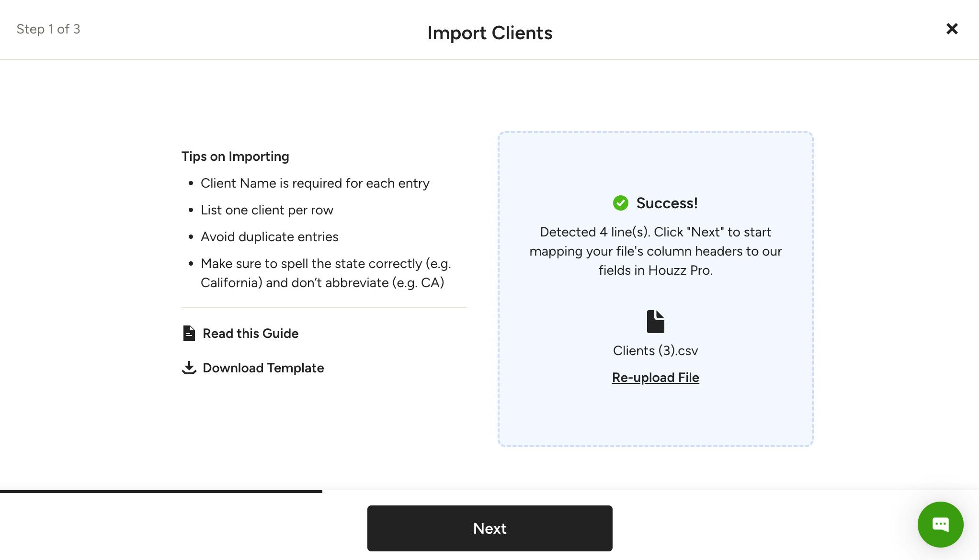Click the Import Clients title
Viewport: 979px width, 560px height.
pos(489,33)
